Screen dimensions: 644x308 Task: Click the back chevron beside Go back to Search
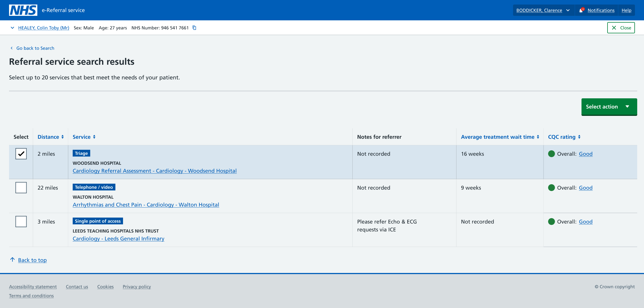click(x=12, y=48)
